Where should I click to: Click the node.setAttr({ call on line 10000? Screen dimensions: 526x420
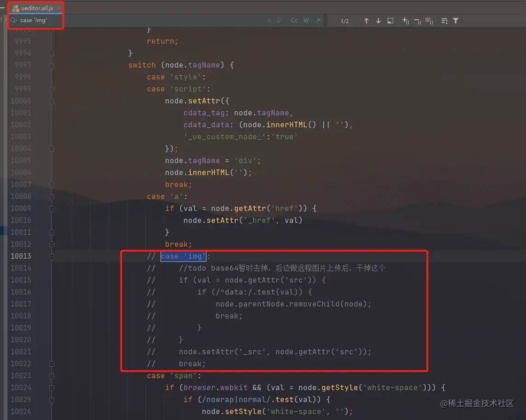tap(197, 101)
